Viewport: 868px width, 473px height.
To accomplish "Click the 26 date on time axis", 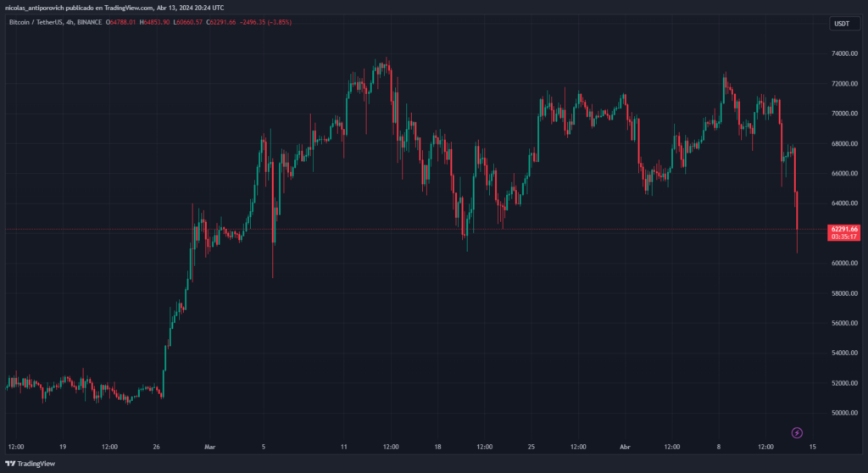I will (x=156, y=446).
